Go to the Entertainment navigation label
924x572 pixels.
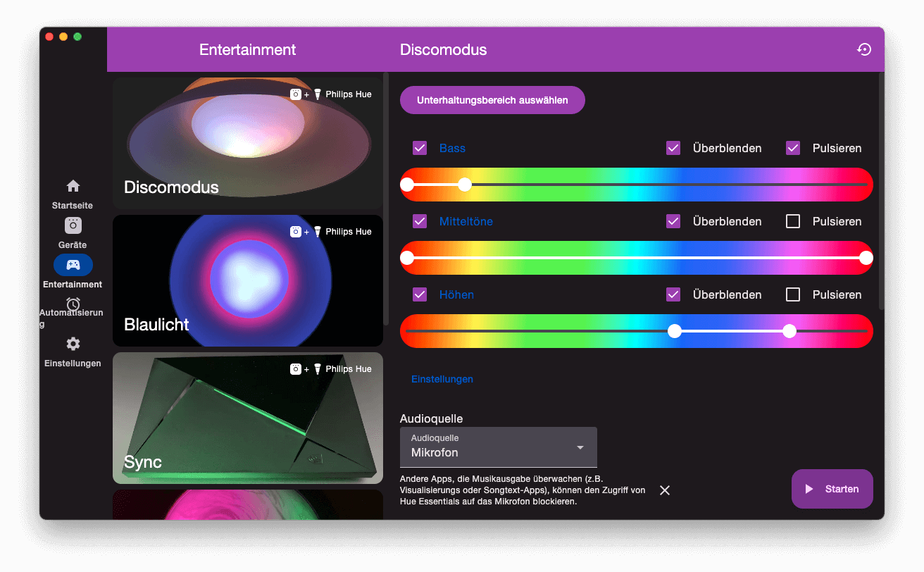coord(73,285)
